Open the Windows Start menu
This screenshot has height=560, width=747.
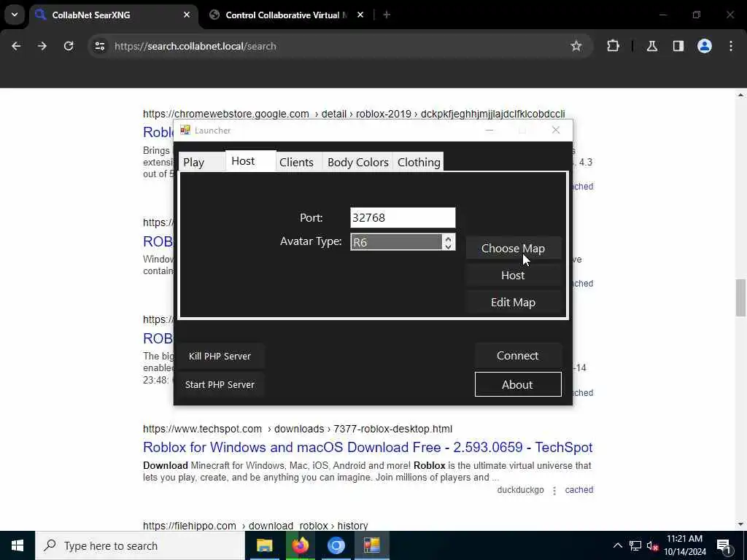click(x=18, y=545)
